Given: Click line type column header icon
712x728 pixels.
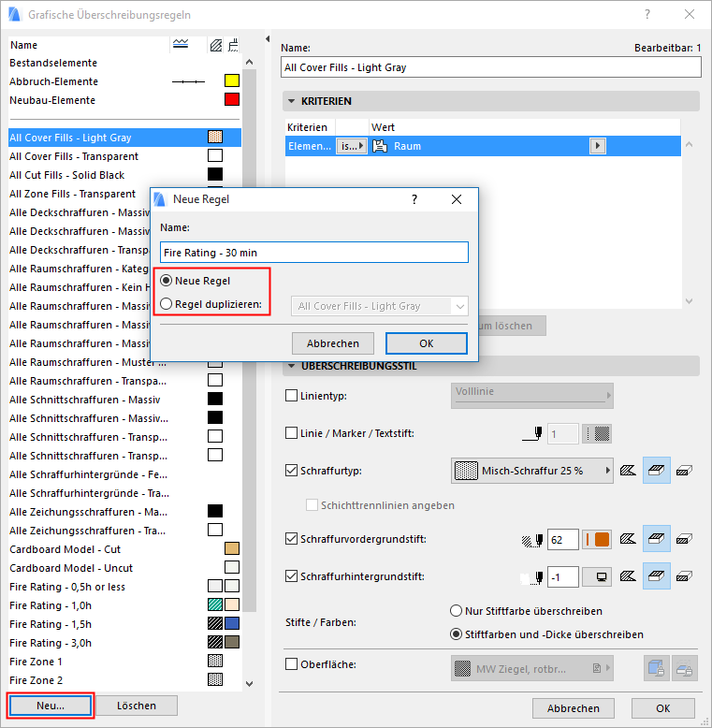Looking at the screenshot, I should (x=181, y=44).
